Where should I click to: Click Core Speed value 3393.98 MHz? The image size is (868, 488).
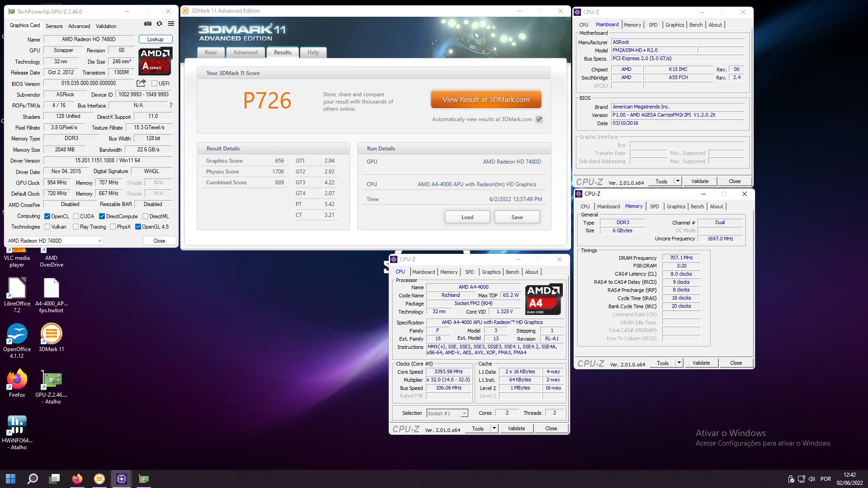[x=448, y=372]
